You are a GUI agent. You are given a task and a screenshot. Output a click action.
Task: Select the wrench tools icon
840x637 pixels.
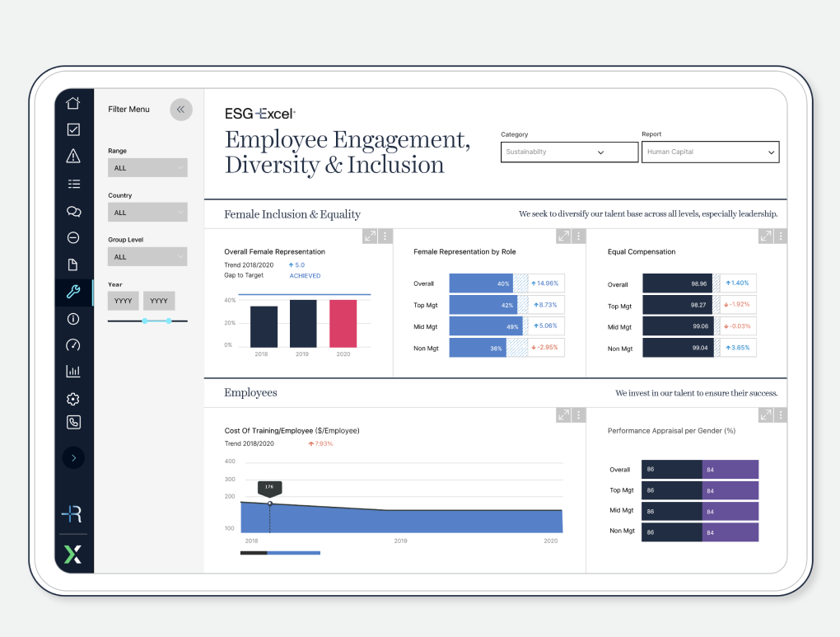73,292
